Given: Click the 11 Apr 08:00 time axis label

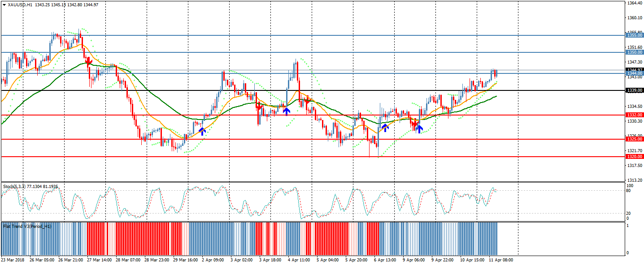Looking at the screenshot, I should coord(500,260).
